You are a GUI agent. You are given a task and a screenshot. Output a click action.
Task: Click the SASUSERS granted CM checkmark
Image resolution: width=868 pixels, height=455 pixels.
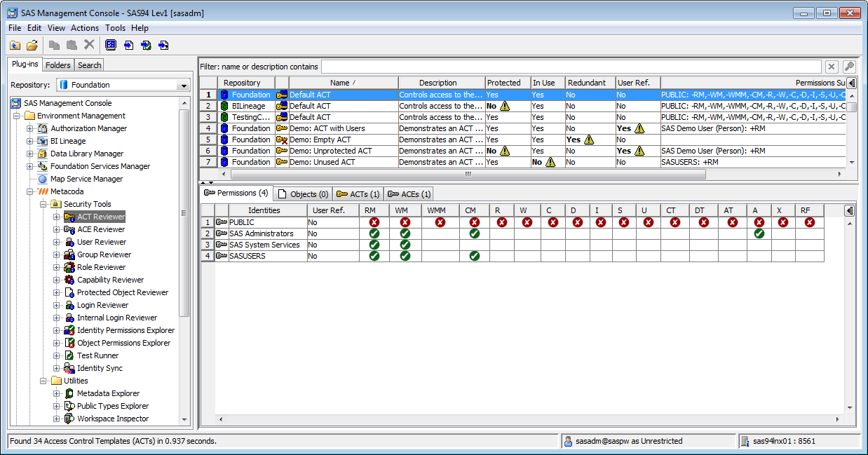pos(475,256)
